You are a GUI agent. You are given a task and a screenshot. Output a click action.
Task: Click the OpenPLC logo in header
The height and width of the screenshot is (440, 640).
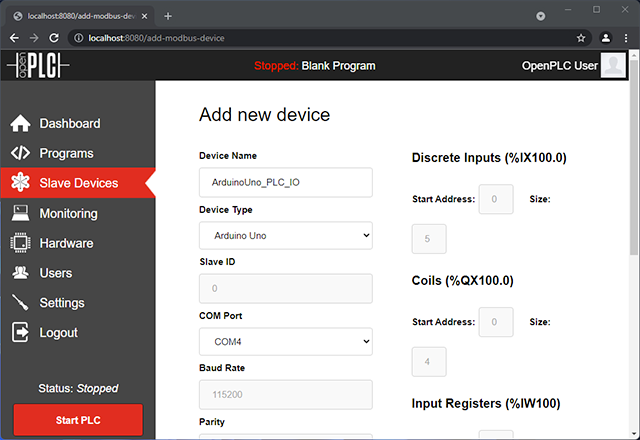[x=36, y=66]
